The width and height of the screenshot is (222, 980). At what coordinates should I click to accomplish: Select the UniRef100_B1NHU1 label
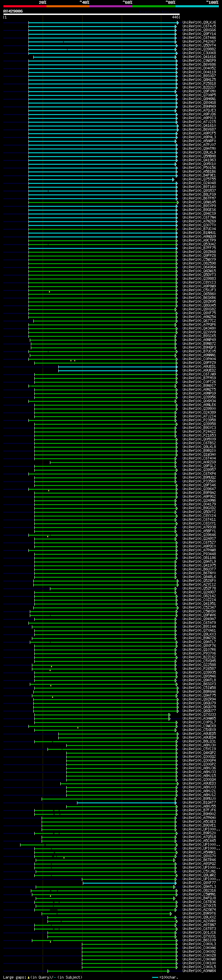tap(199, 233)
